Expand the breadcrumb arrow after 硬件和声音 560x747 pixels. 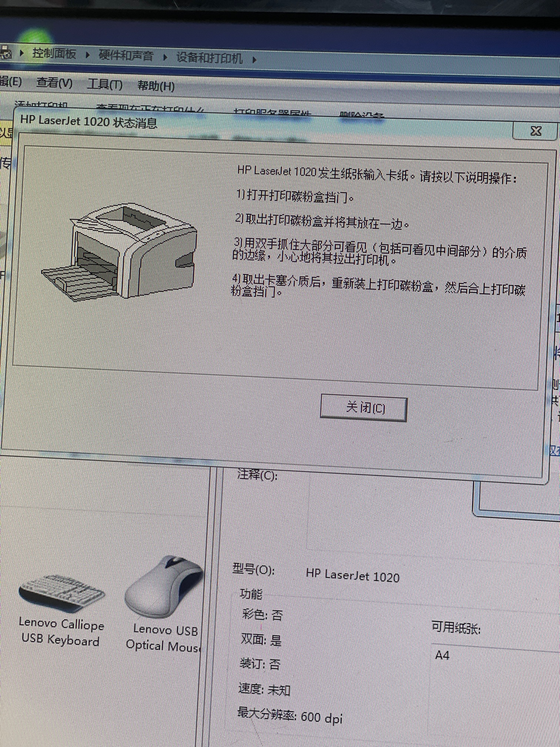pos(165,57)
